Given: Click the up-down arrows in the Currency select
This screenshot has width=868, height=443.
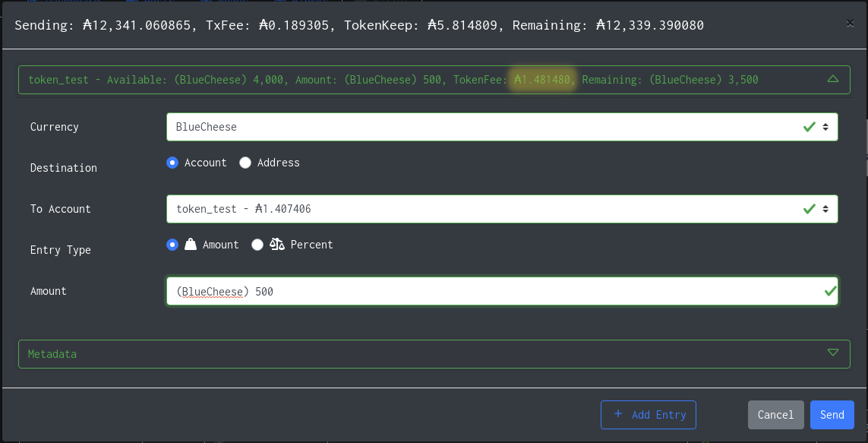Looking at the screenshot, I should pos(825,127).
